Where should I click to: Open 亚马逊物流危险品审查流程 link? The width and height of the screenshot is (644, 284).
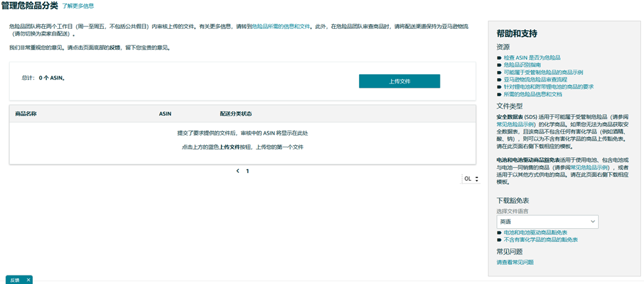(x=536, y=80)
